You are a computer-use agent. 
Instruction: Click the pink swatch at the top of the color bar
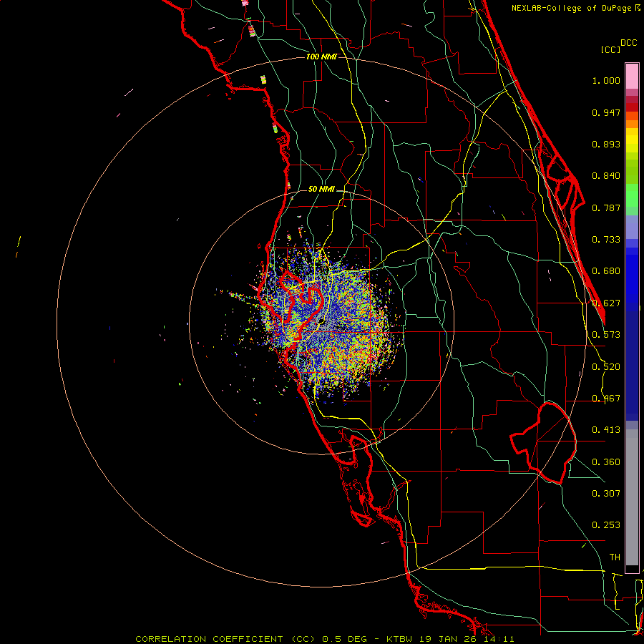[x=632, y=76]
